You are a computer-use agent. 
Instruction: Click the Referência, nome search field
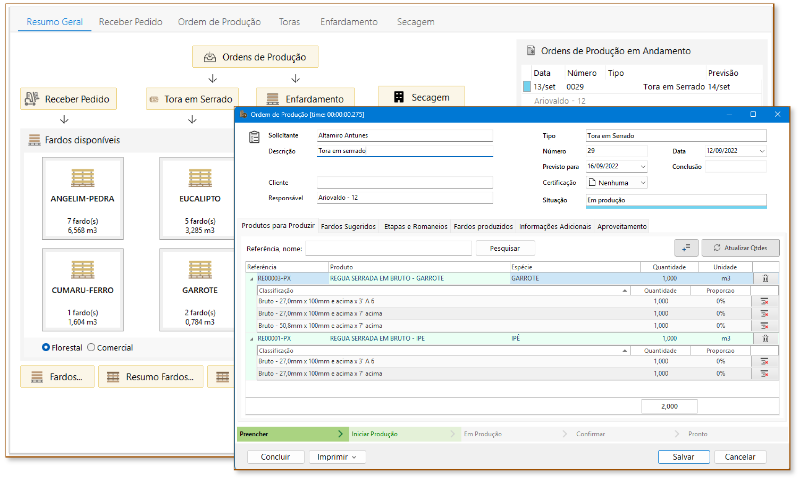(388, 247)
